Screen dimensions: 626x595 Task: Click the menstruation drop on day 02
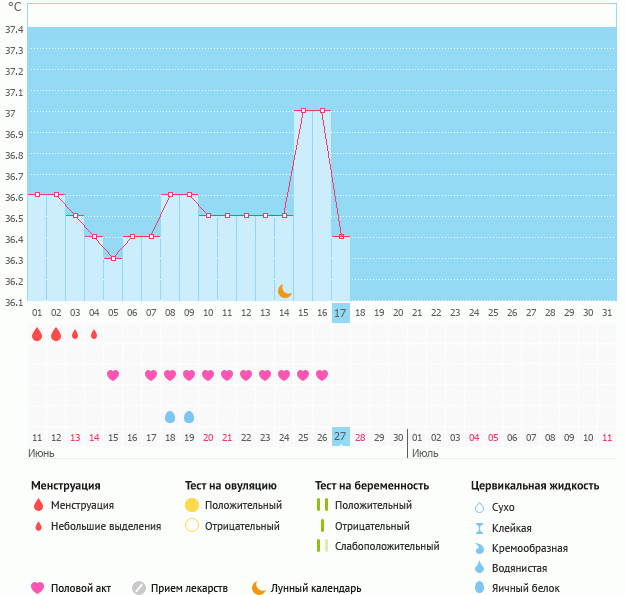click(x=56, y=334)
